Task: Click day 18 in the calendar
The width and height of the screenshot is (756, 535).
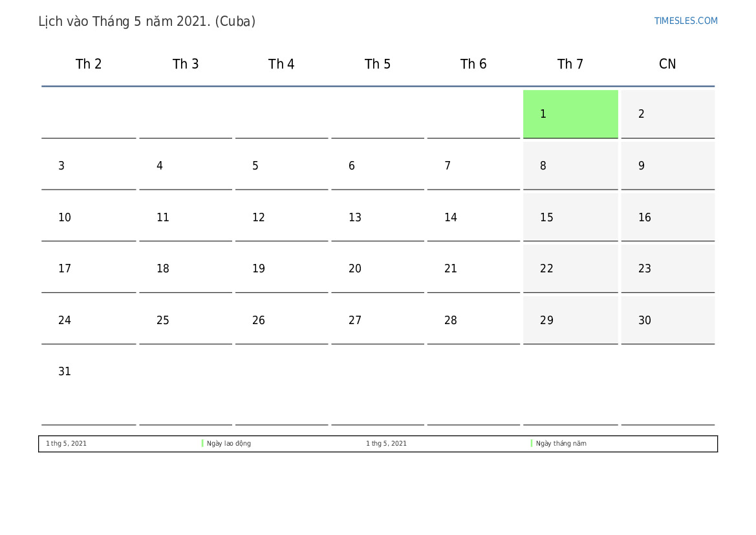Action: point(186,268)
